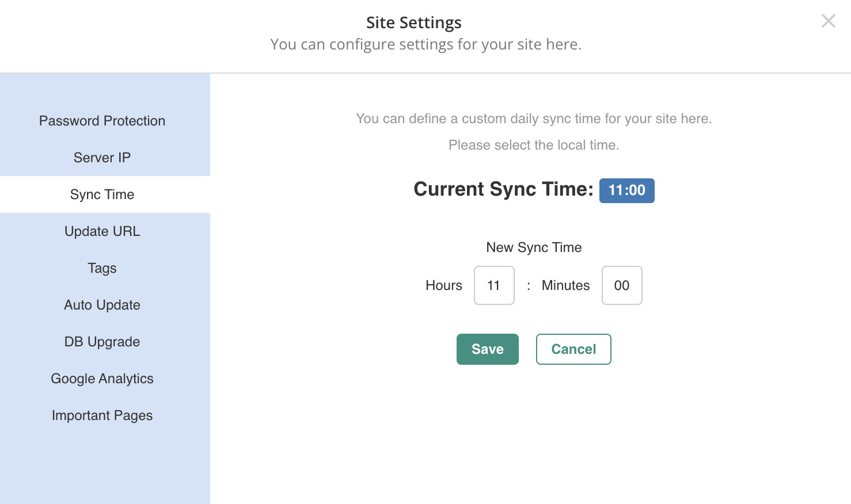This screenshot has width=851, height=504.
Task: View the Tags configuration section
Action: point(102,268)
